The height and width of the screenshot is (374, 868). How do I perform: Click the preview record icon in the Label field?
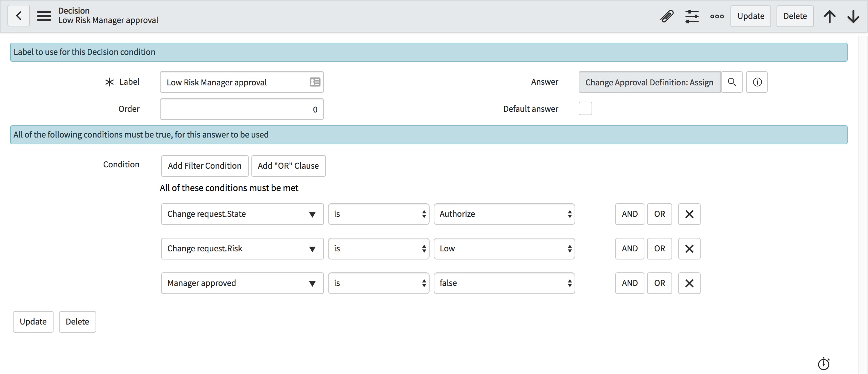pyautogui.click(x=314, y=82)
